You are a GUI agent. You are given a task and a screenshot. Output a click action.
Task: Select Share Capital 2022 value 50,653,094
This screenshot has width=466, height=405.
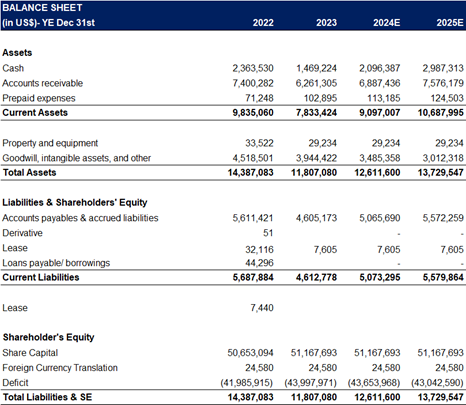pyautogui.click(x=250, y=353)
